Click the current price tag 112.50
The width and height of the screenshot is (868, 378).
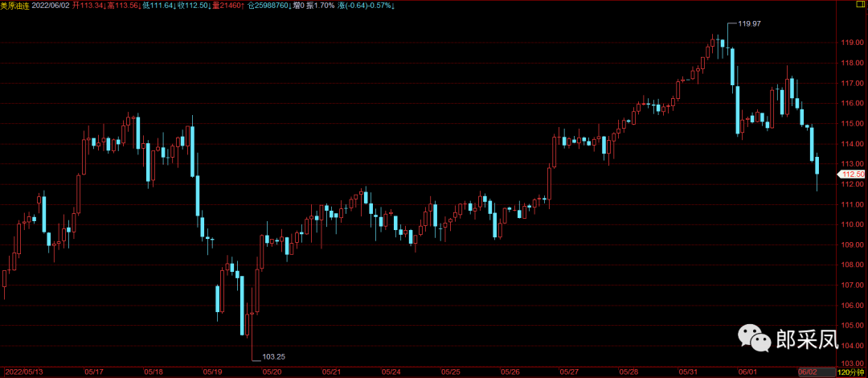[852, 174]
